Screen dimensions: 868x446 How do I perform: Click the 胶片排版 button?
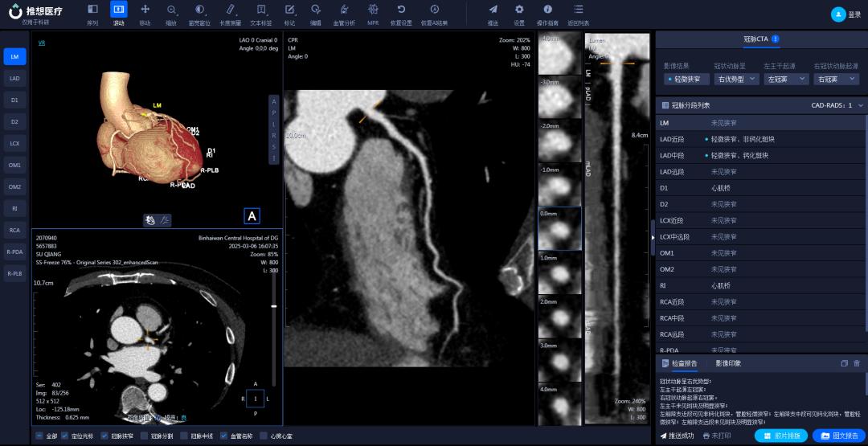click(780, 436)
